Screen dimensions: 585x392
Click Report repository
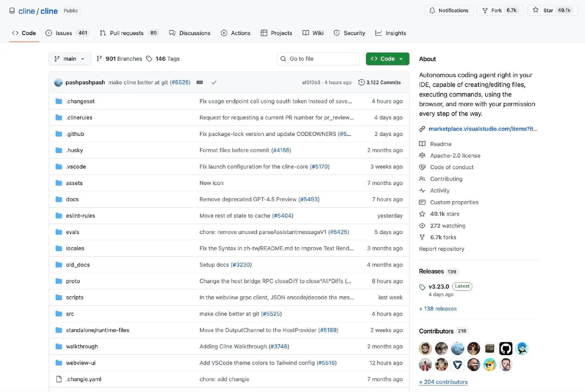coord(442,249)
